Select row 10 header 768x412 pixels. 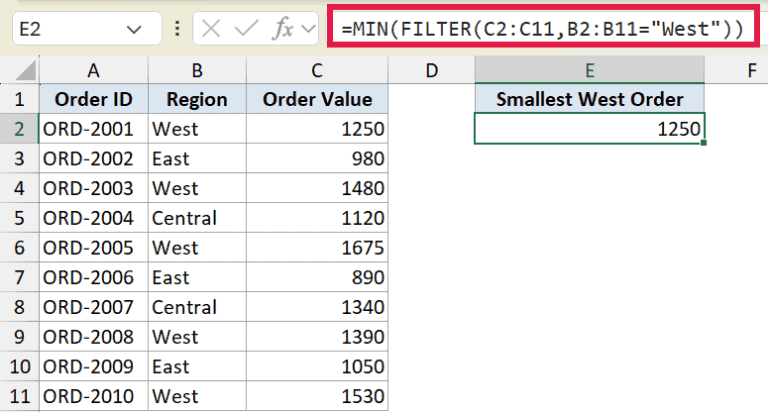tap(20, 366)
